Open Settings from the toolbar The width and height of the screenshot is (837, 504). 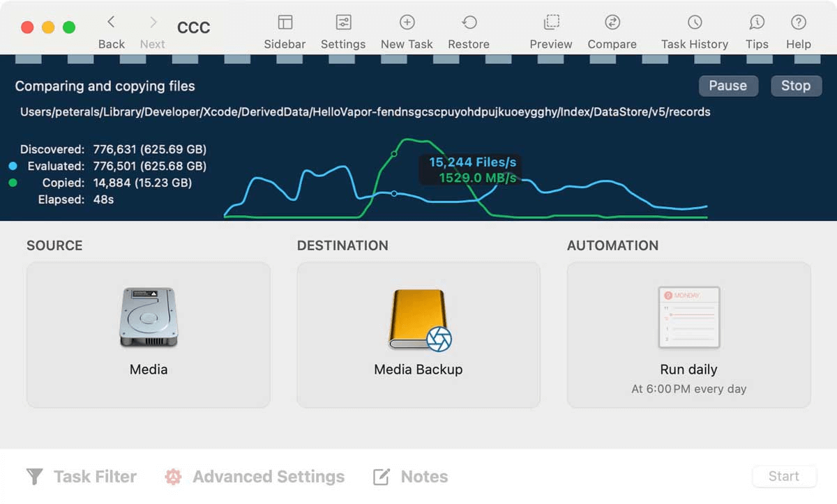[343, 28]
